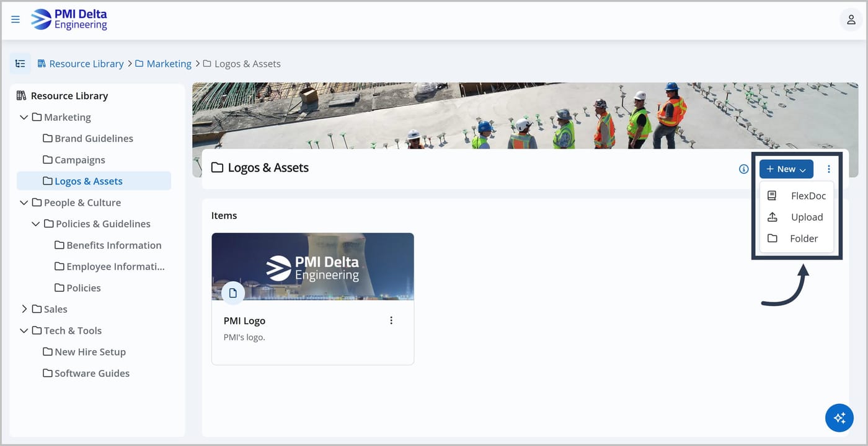Click the Items section heading
The image size is (868, 446).
224,216
